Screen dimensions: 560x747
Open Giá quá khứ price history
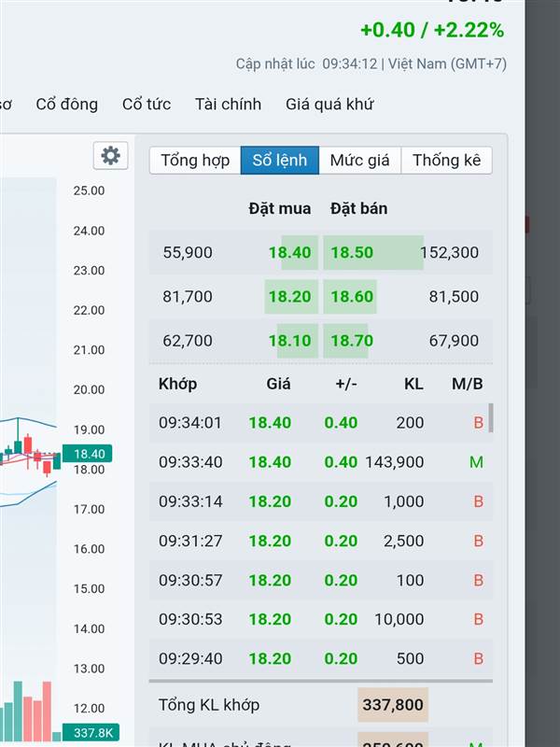point(329,104)
